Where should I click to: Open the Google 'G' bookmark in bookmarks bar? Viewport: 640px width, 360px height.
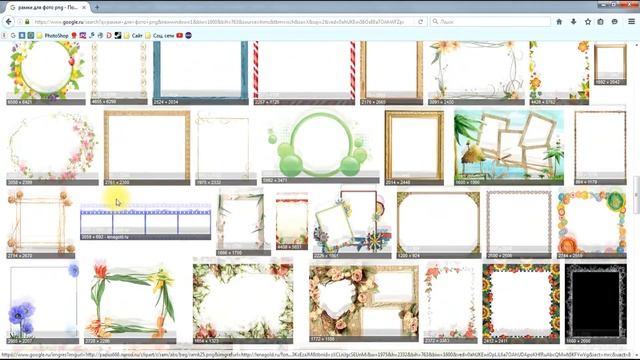pyautogui.click(x=13, y=36)
